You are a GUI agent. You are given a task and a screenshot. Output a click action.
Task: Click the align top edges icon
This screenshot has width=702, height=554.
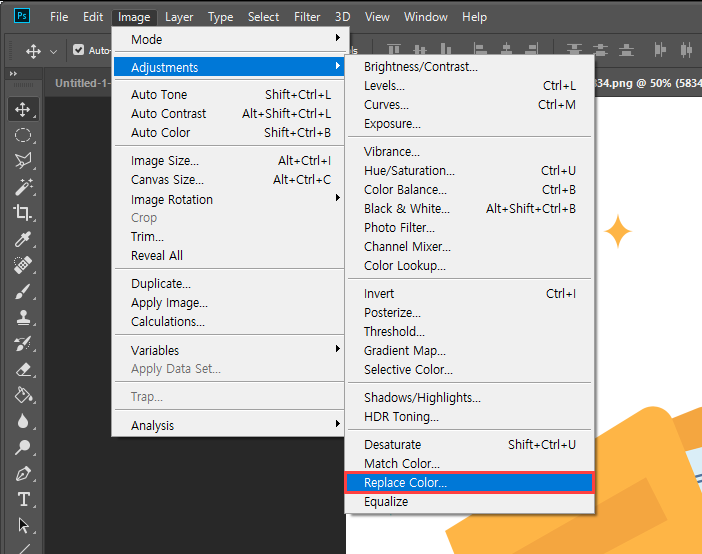tap(394, 50)
